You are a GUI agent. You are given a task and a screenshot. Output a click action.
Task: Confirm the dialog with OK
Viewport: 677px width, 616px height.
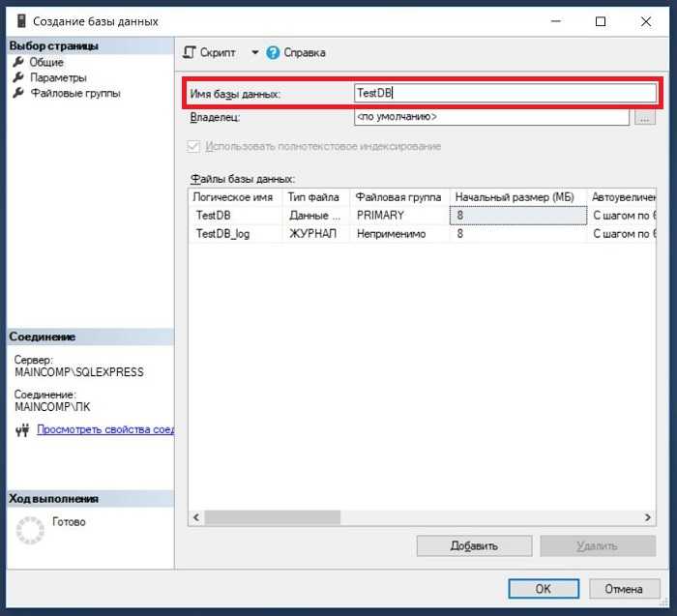[543, 588]
